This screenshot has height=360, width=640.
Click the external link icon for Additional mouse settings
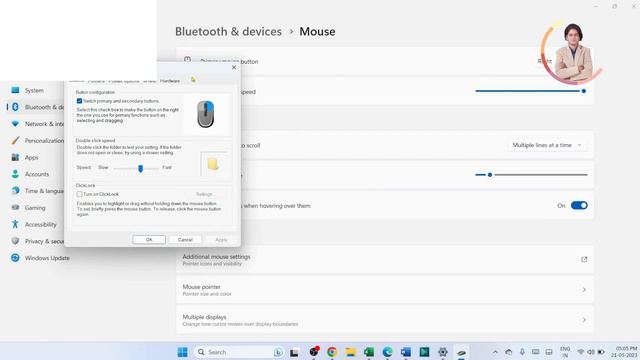(x=584, y=259)
